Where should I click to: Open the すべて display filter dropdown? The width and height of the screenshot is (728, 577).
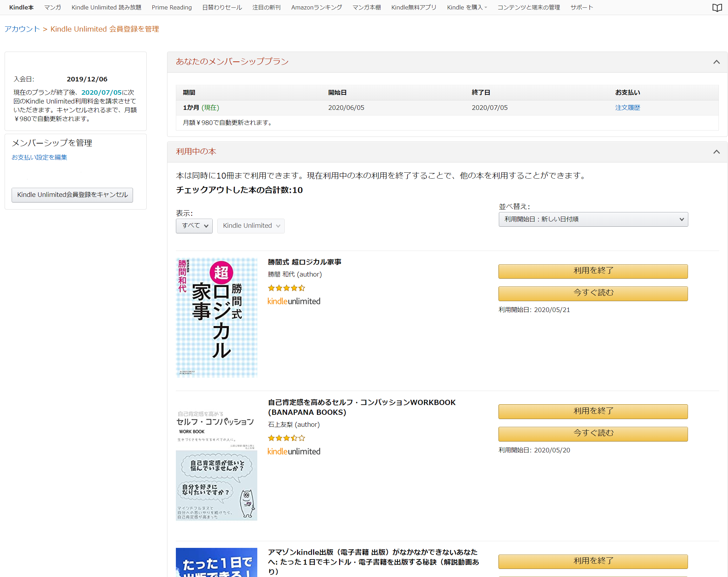[x=194, y=226]
